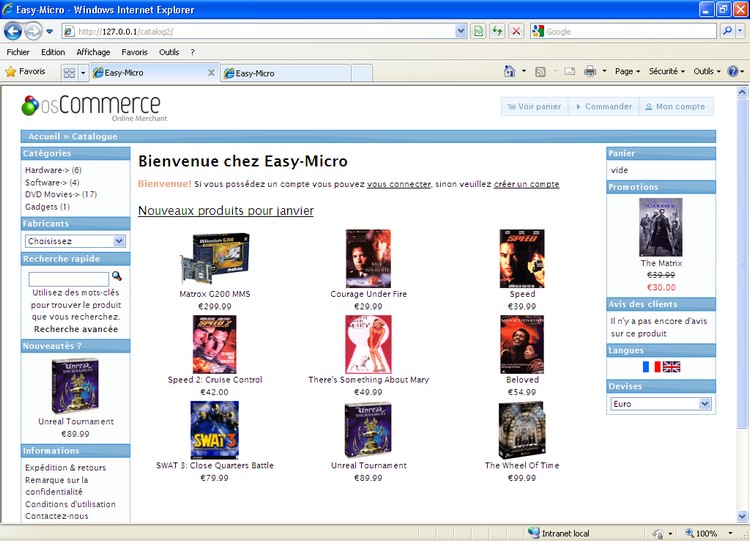Open a new blank tab button
This screenshot has height=541, width=750.
362,73
